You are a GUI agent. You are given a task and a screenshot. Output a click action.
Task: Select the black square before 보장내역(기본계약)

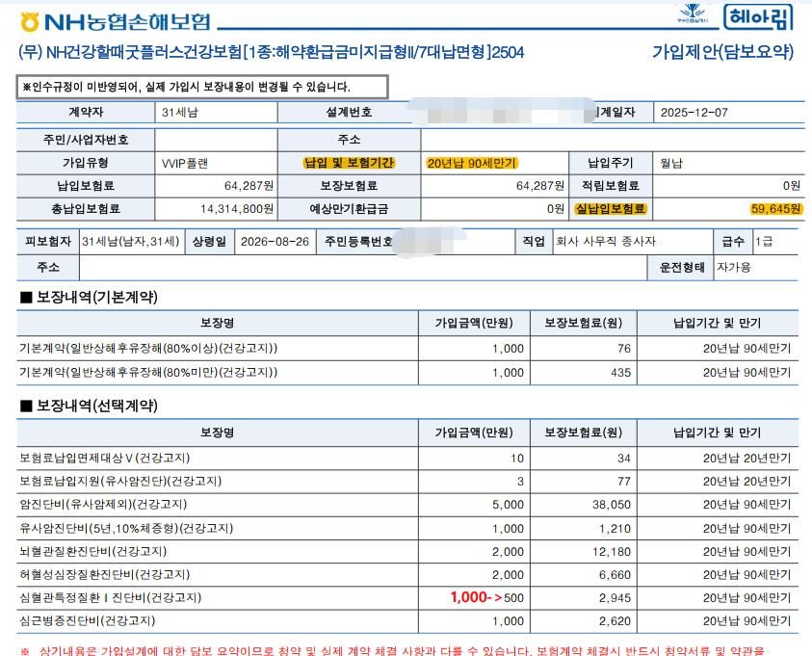click(x=26, y=298)
